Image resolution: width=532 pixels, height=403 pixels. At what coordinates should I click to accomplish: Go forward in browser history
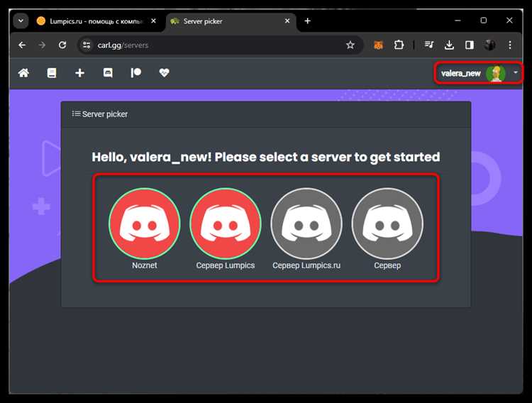pyautogui.click(x=42, y=45)
